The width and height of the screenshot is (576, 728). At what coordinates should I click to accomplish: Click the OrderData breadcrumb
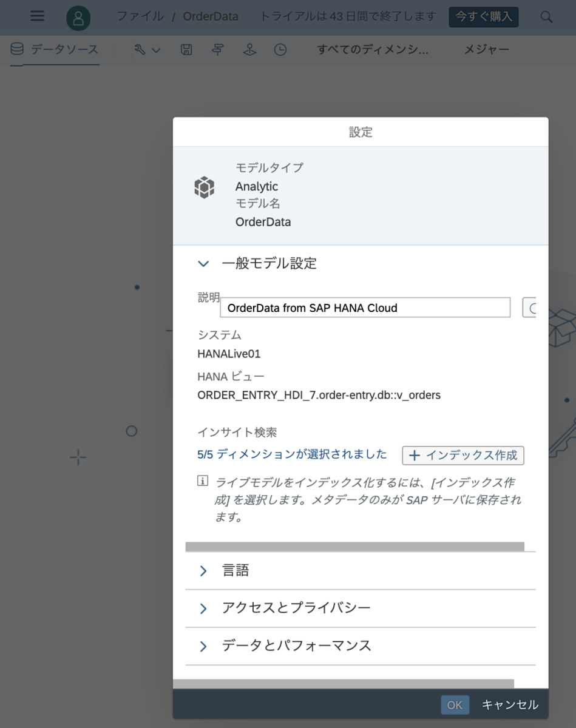[211, 16]
